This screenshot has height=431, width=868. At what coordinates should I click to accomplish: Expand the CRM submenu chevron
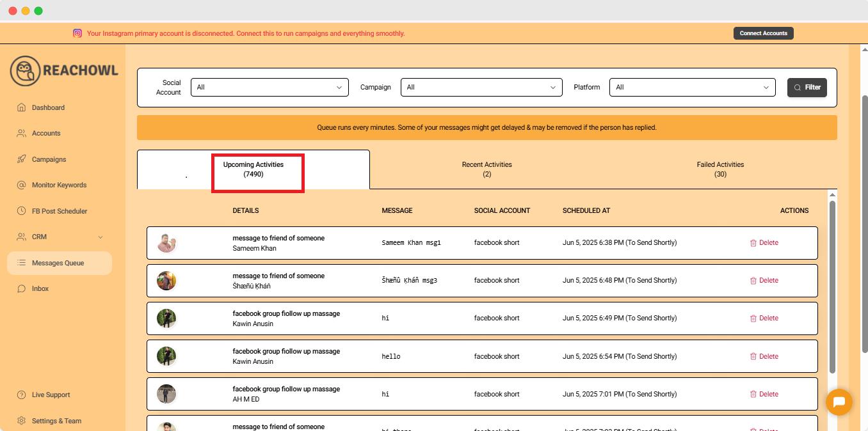pyautogui.click(x=100, y=237)
